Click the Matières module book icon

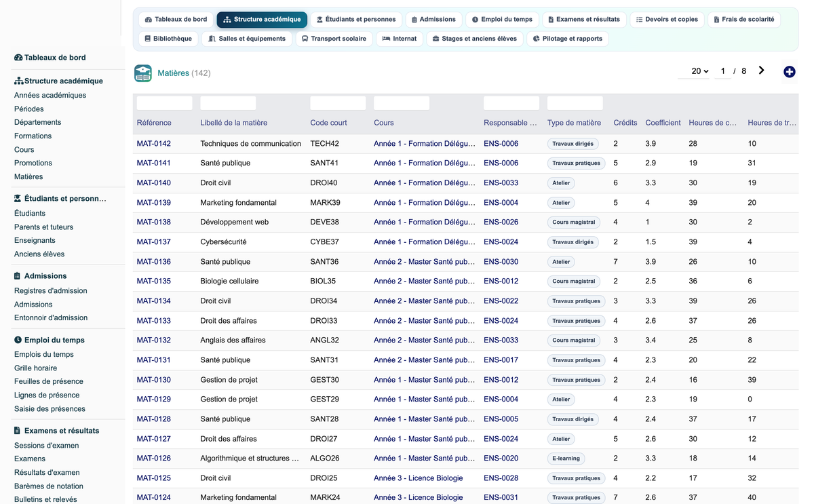click(143, 73)
